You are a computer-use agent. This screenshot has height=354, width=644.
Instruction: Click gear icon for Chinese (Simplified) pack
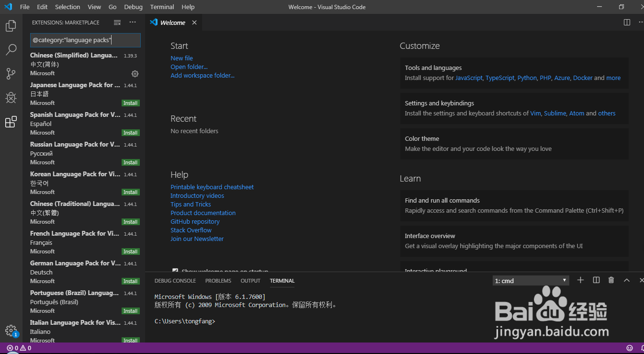(135, 74)
